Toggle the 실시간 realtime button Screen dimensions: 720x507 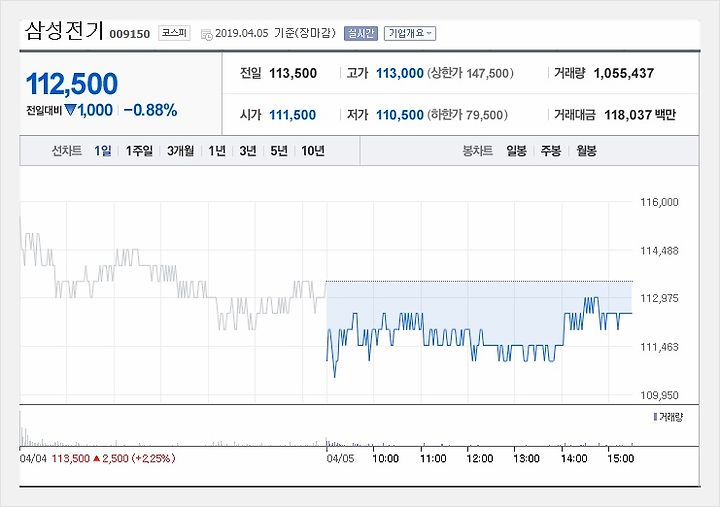(x=361, y=34)
